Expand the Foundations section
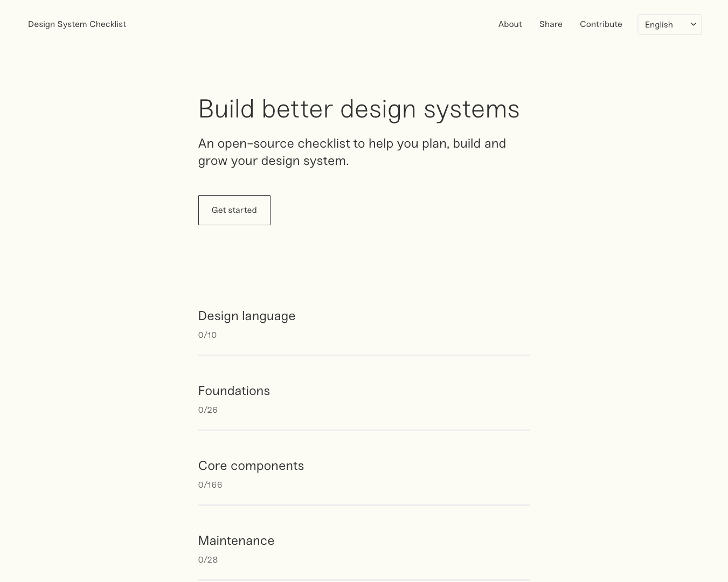The width and height of the screenshot is (728, 582). (x=234, y=390)
